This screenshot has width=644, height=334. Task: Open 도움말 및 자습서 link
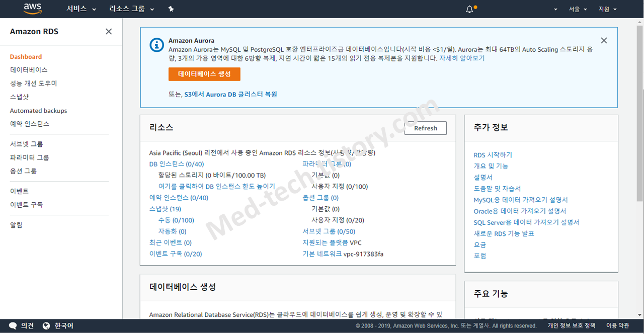[x=497, y=189]
